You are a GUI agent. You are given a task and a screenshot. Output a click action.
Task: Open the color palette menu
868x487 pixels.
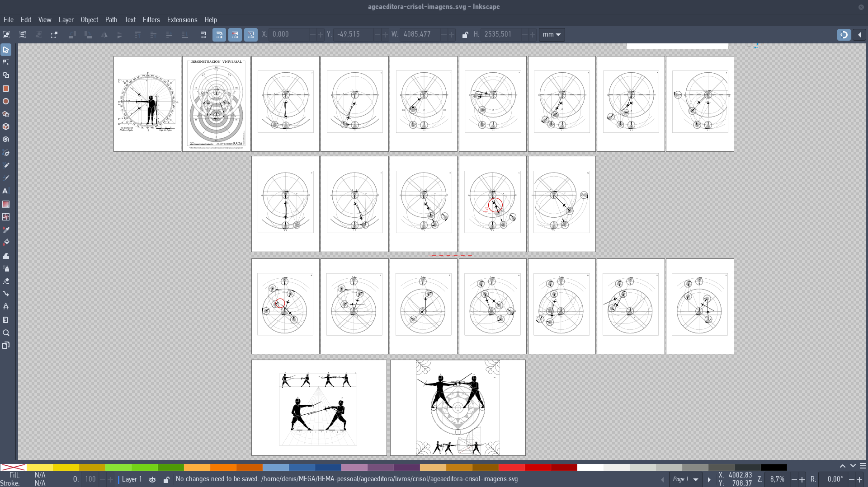point(863,466)
